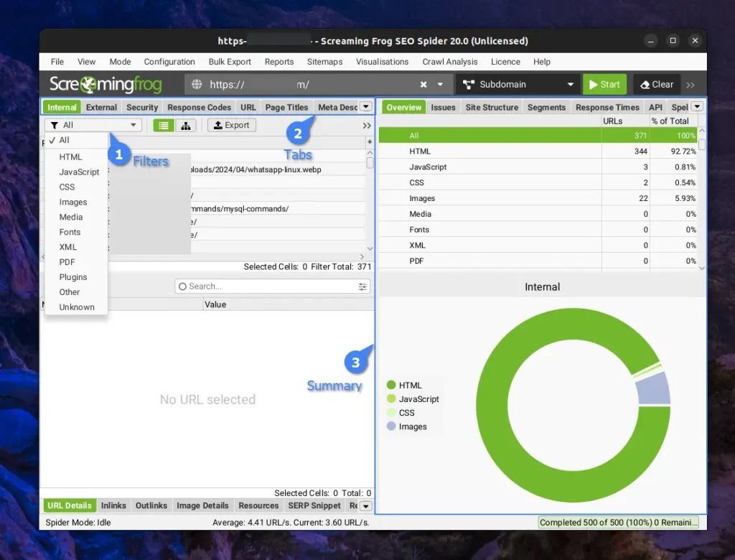Open the Reports menu
The image size is (735, 560).
click(x=279, y=62)
